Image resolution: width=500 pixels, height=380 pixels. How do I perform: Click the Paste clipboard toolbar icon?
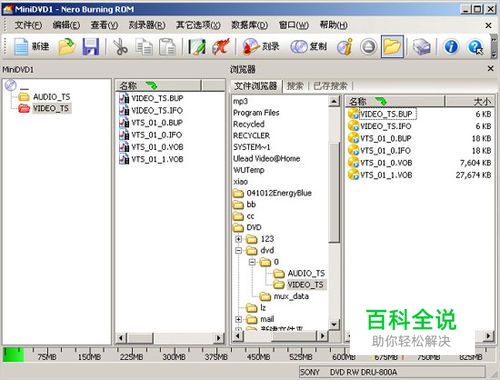(167, 46)
